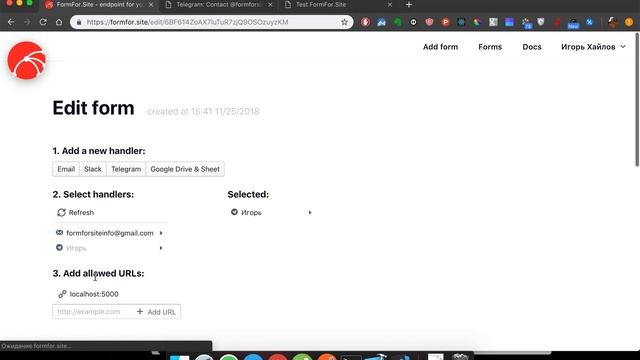Click the selected Игорь handler name

coord(251,213)
